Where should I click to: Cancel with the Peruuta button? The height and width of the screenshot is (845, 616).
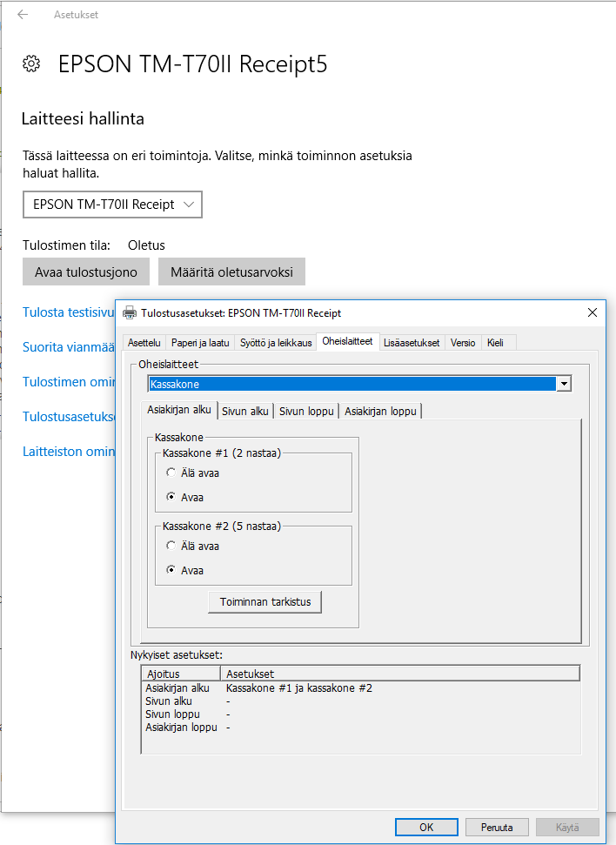click(x=497, y=828)
